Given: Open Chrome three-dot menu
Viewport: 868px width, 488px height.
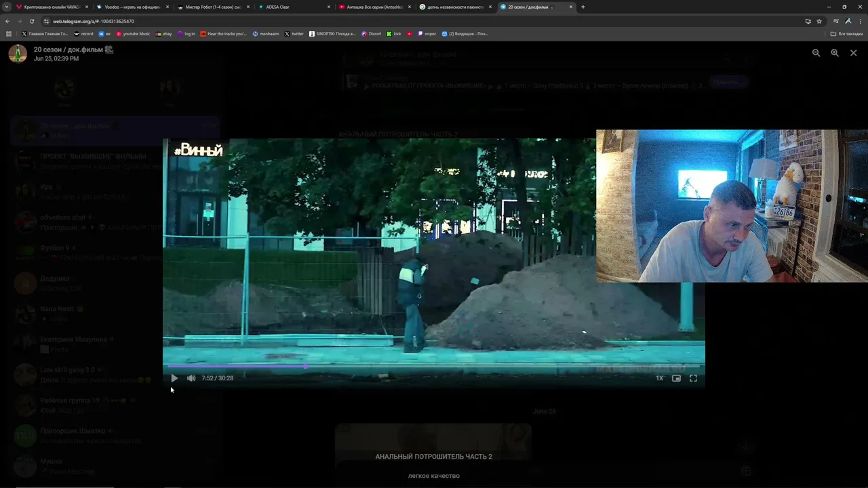Looking at the screenshot, I should tap(861, 21).
